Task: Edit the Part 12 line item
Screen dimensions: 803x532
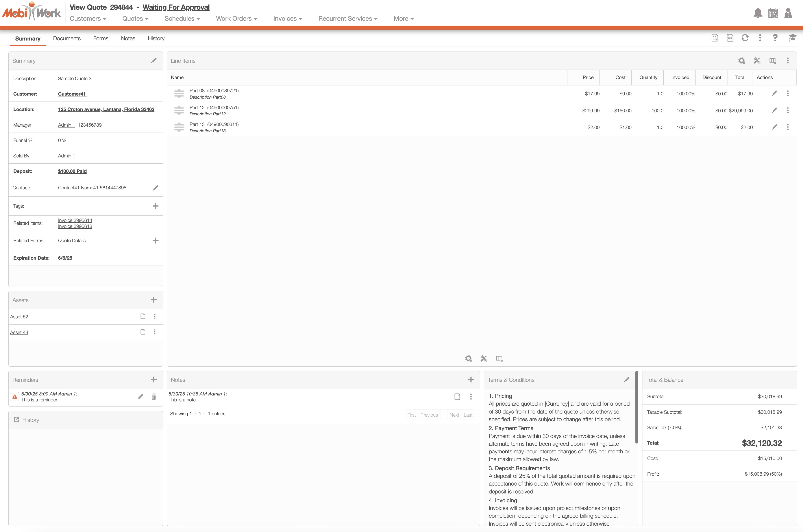Action: point(774,110)
